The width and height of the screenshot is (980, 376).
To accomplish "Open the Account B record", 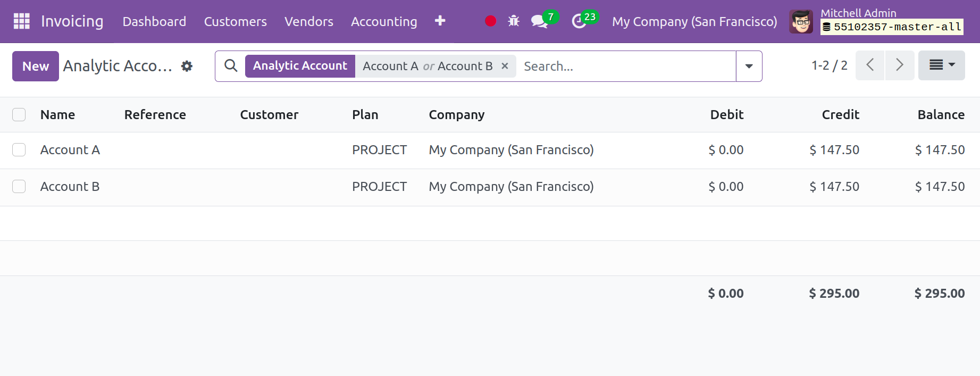I will click(x=70, y=187).
